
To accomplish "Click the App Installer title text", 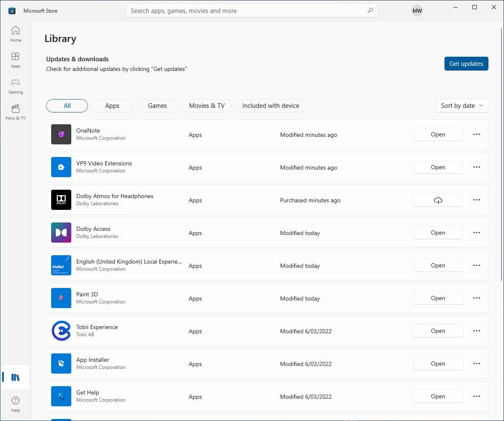I will (93, 360).
